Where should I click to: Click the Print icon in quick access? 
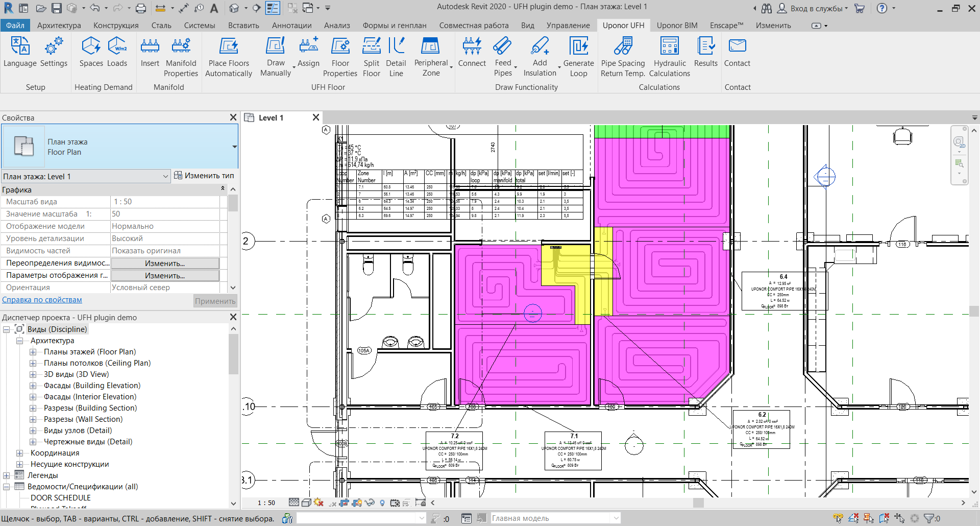pos(141,8)
